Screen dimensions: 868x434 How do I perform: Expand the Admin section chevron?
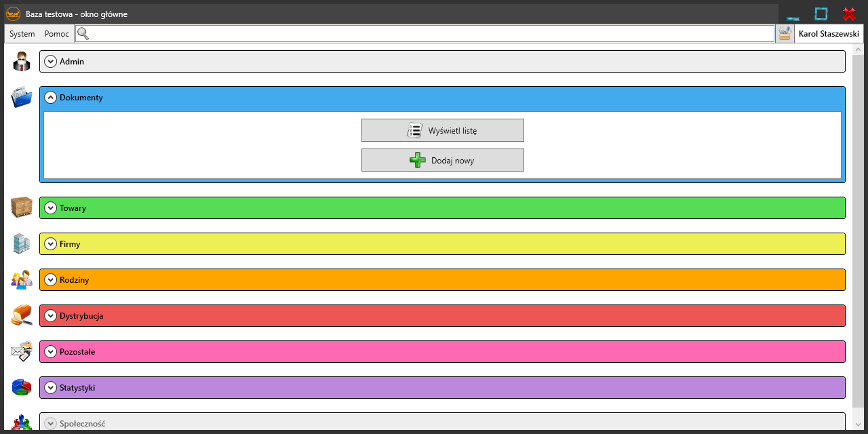click(50, 62)
